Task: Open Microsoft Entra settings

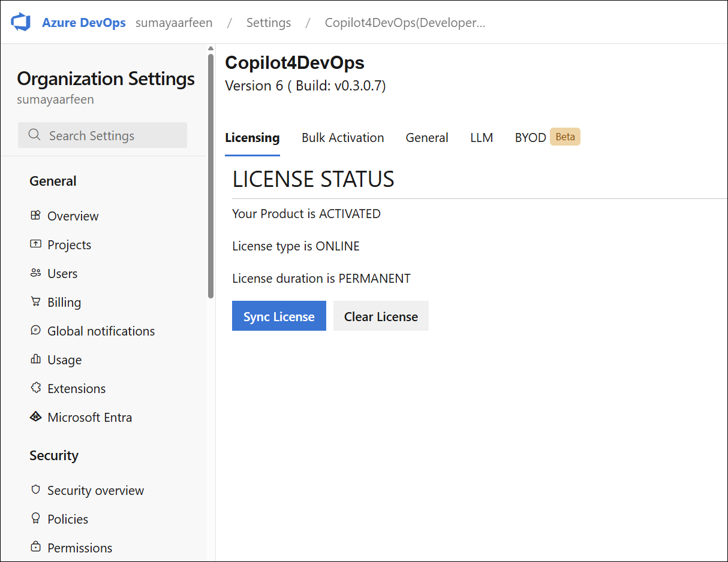Action: 90,417
